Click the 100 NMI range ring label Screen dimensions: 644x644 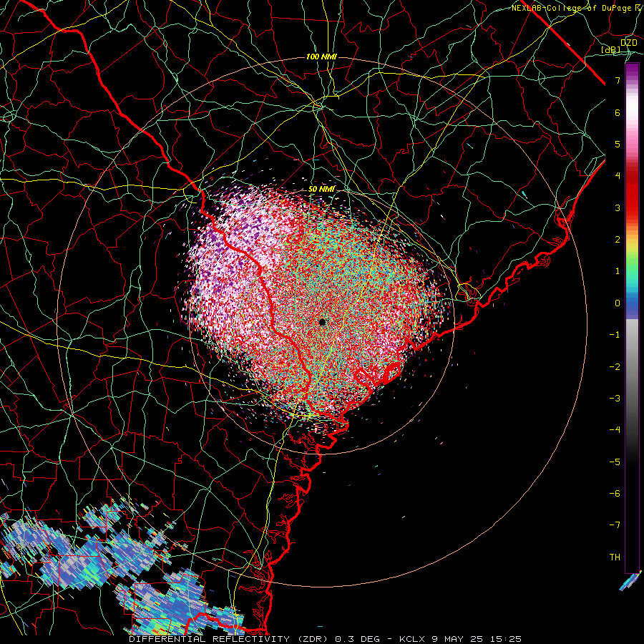coord(321,57)
